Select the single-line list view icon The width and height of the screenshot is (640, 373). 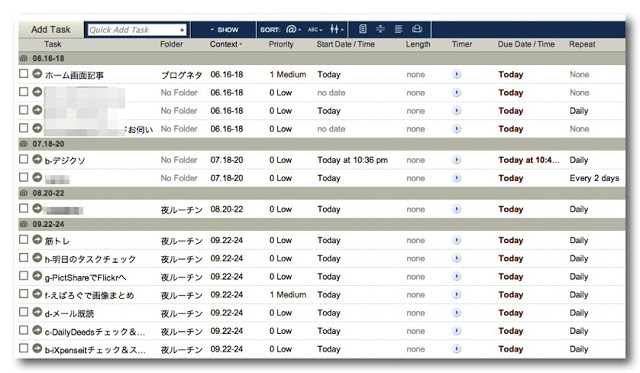coord(362,29)
